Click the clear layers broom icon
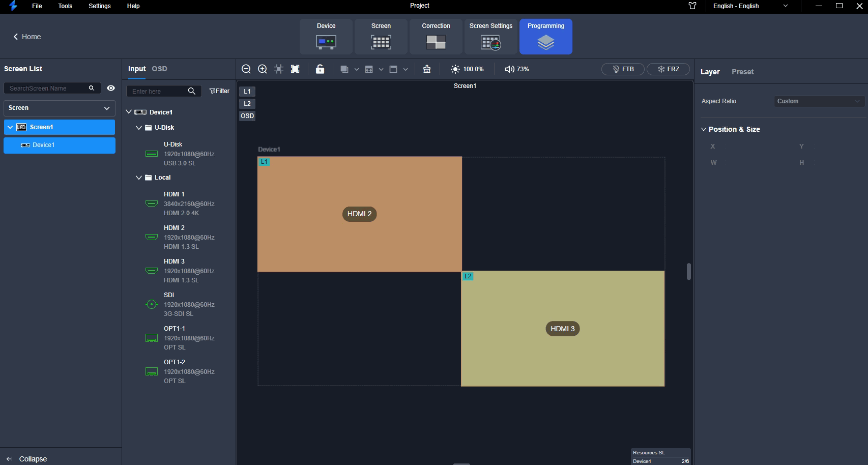Viewport: 868px width, 465px height. point(427,69)
